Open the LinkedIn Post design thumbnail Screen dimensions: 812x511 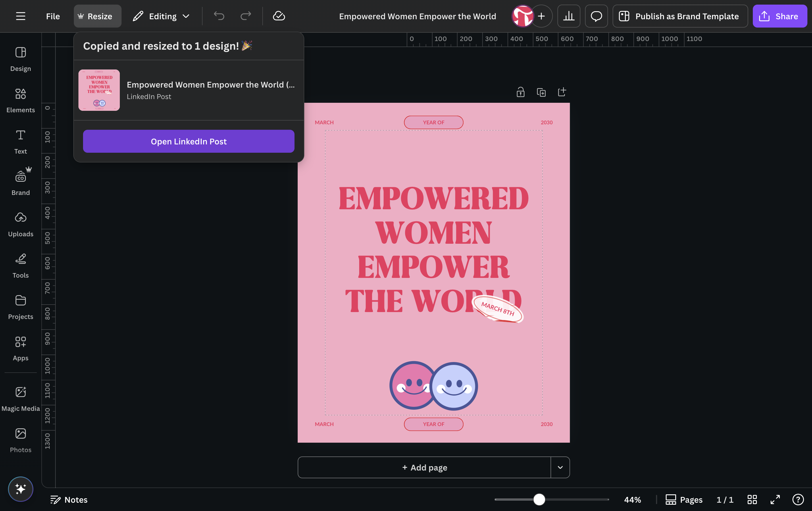coord(99,90)
